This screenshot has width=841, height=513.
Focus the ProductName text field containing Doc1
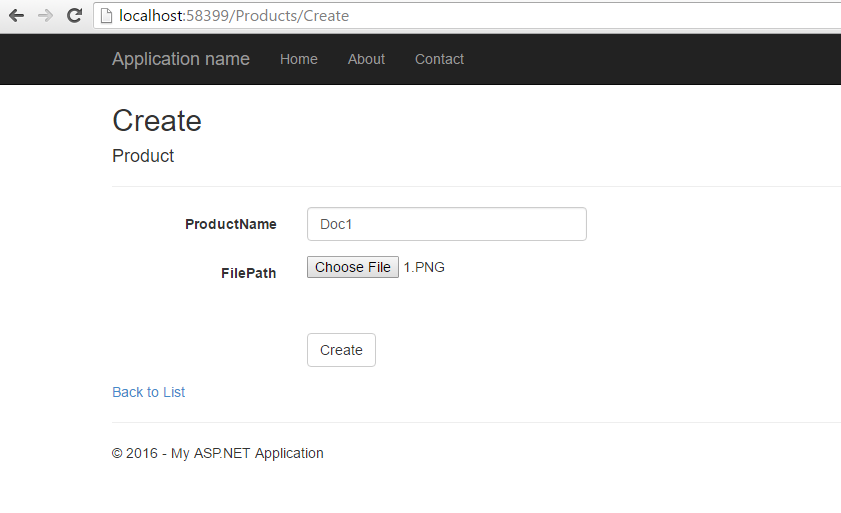point(446,224)
